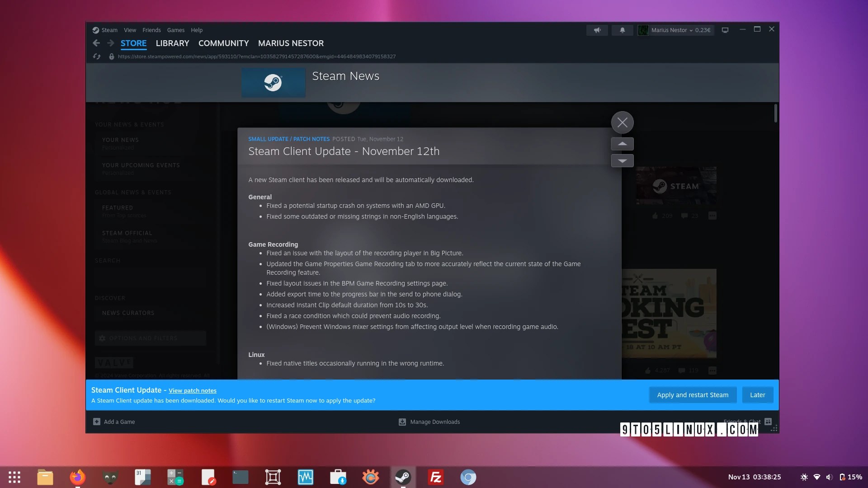Viewport: 868px width, 488px height.
Task: Switch to the COMMUNITY tab
Action: 223,43
